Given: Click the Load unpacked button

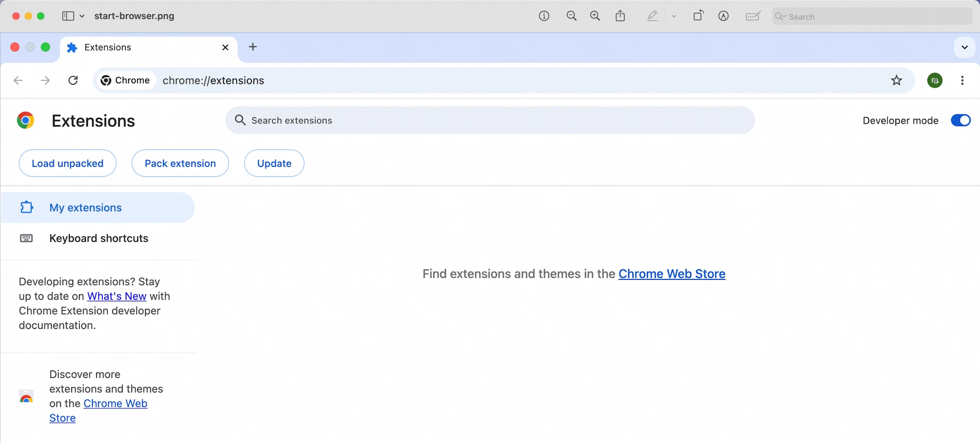Looking at the screenshot, I should pos(67,163).
